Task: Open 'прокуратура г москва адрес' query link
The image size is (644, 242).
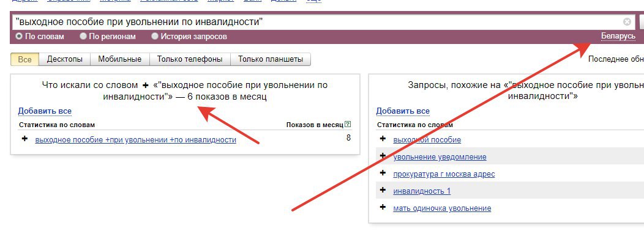Action: pyautogui.click(x=444, y=174)
